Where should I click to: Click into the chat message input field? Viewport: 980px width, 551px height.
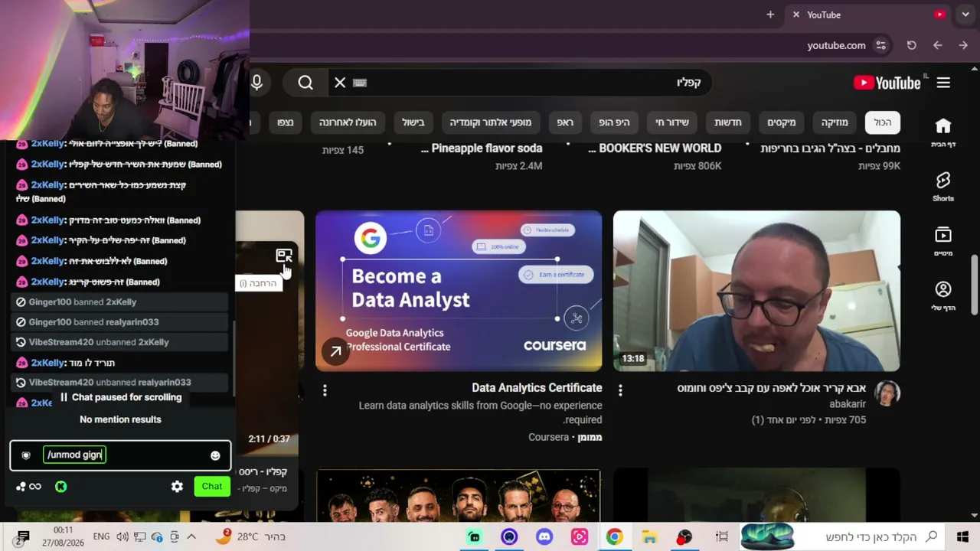click(120, 455)
